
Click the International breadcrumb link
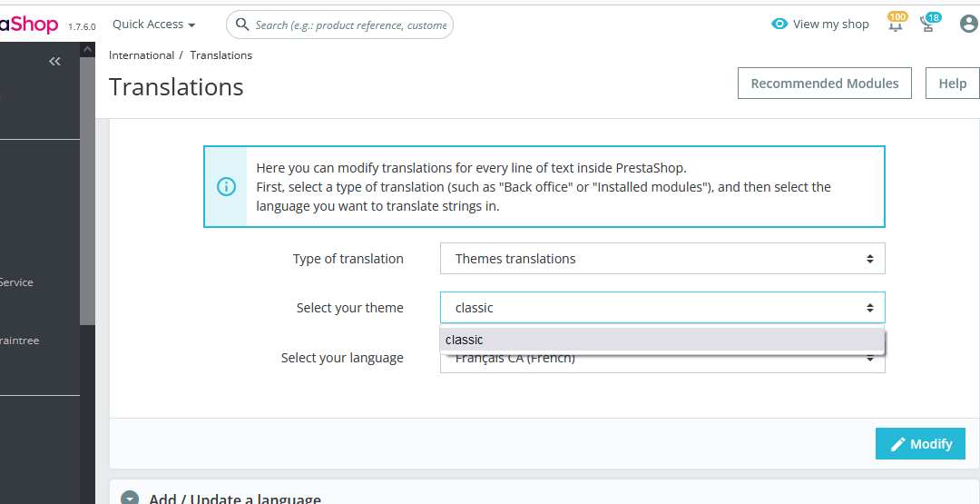pos(142,55)
